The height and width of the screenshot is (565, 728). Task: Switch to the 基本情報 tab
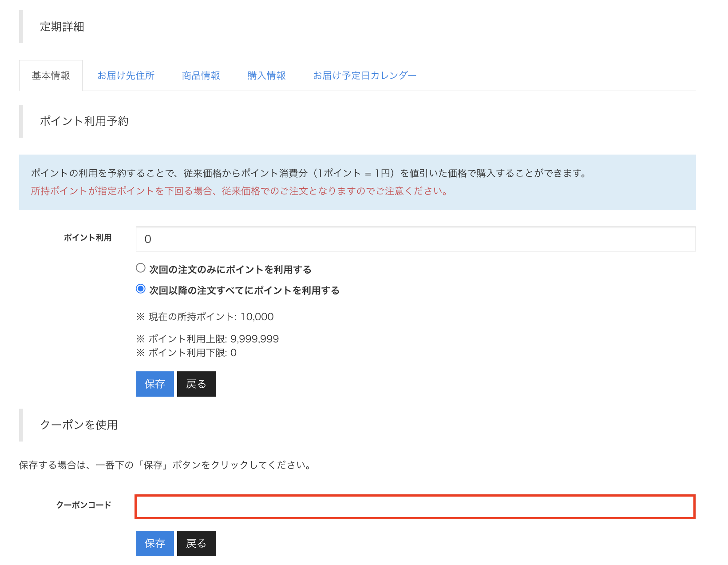[51, 76]
